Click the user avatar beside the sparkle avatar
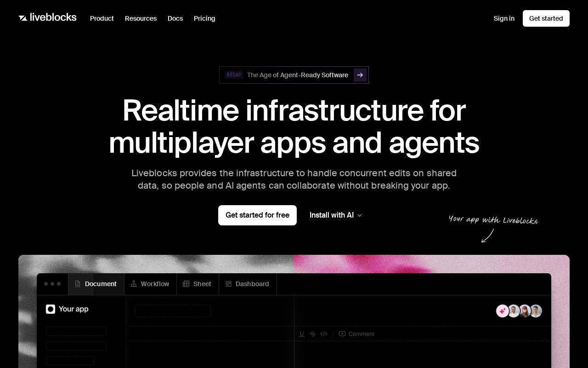Viewport: 588px width, 368px height. tap(514, 311)
